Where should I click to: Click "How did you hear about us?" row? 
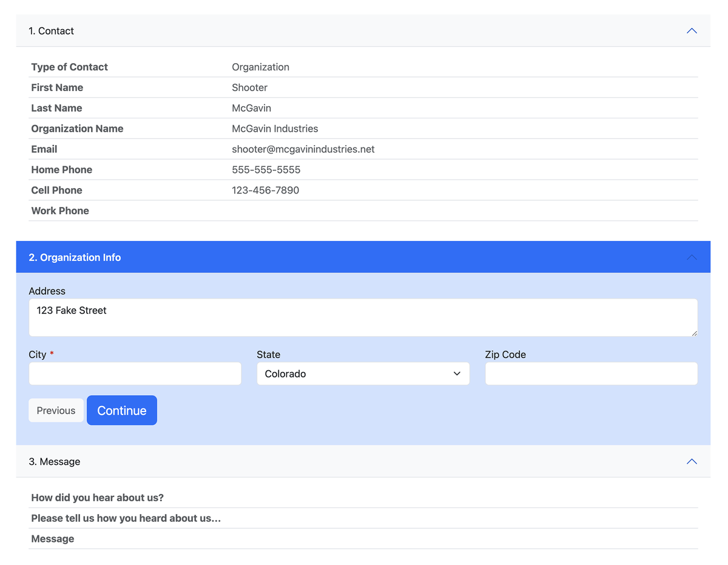[363, 498]
